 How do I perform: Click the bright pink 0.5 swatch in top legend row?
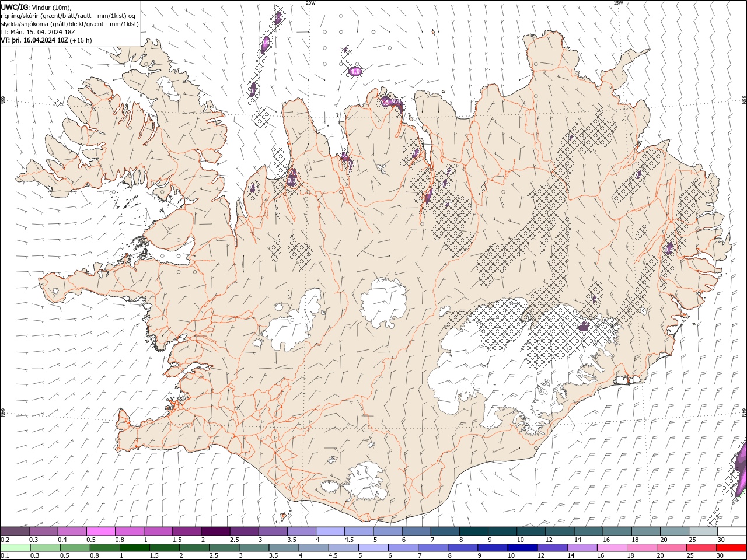101,531
